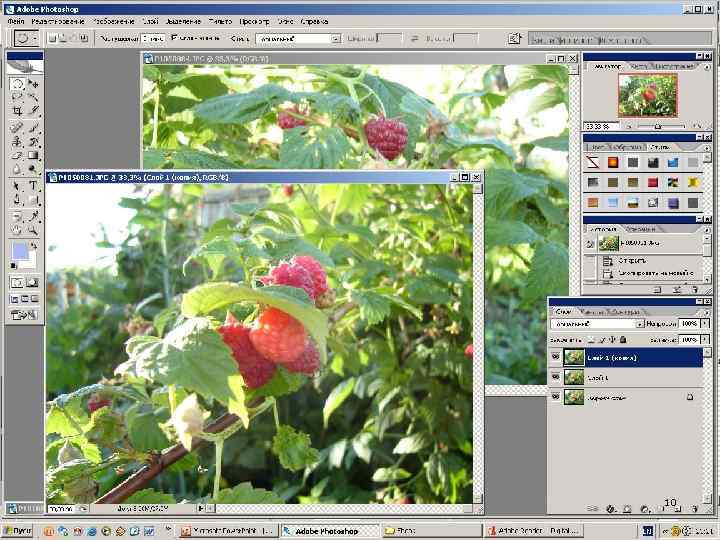Toggle lock transparent pixels in Layers panel
The height and width of the screenshot is (540, 720).
[x=591, y=340]
